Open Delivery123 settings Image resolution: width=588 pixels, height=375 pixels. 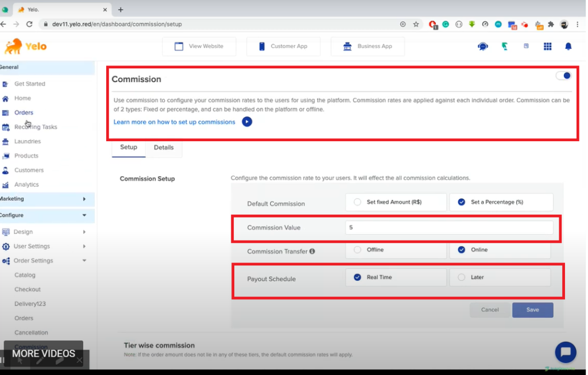tap(30, 304)
